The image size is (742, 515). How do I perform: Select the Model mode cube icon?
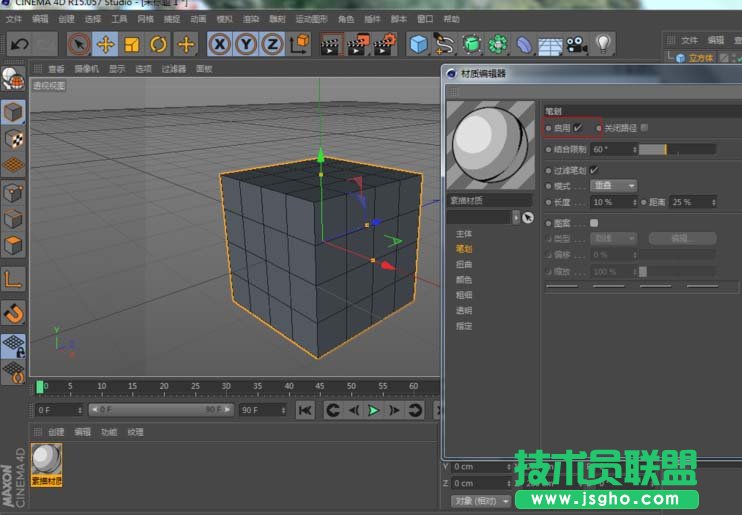point(13,113)
